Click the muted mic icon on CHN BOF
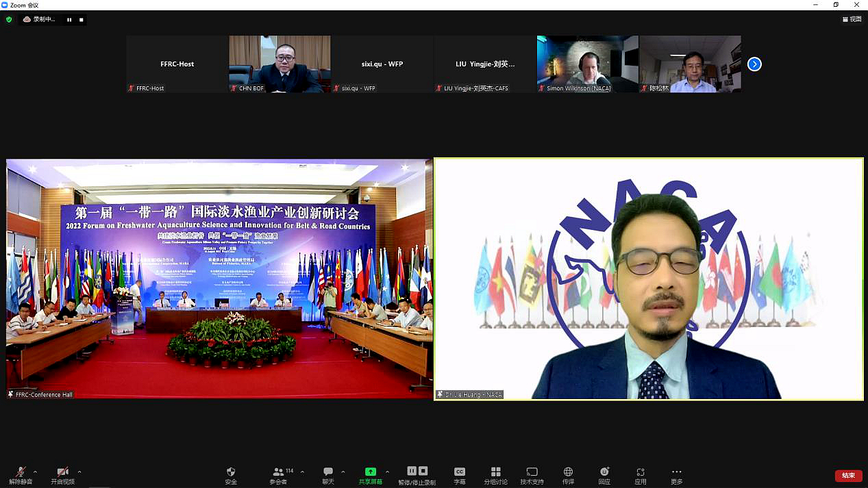This screenshot has height=488, width=868. click(x=234, y=88)
